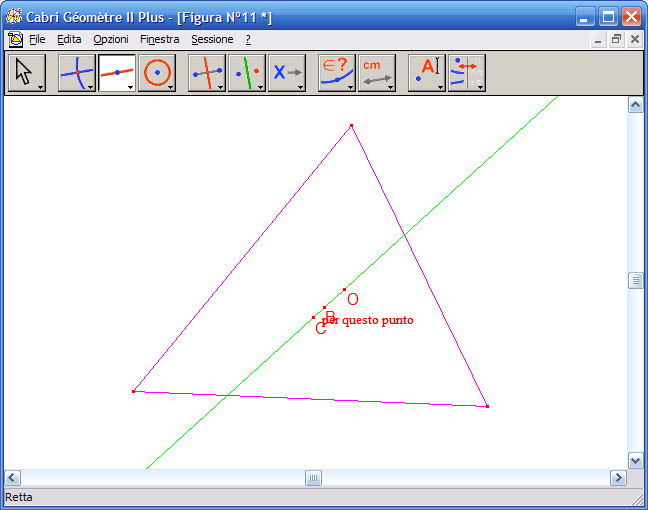Click the top vertex of the triangle
Image resolution: width=648 pixels, height=510 pixels.
351,125
